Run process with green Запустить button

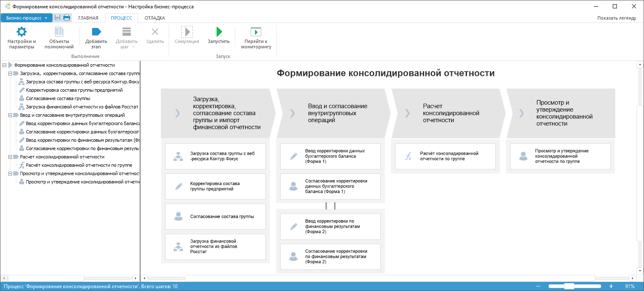point(219,32)
